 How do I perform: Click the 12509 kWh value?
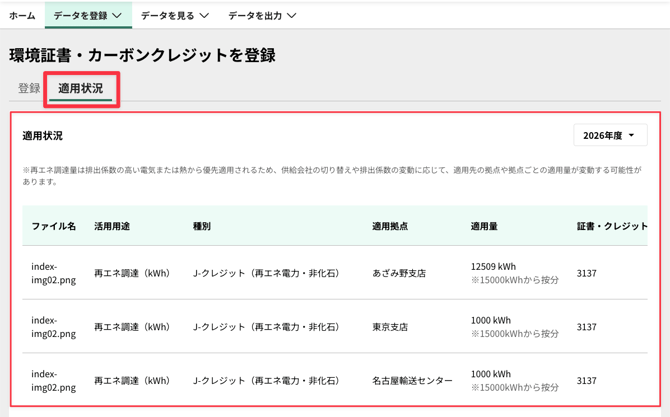pyautogui.click(x=494, y=266)
